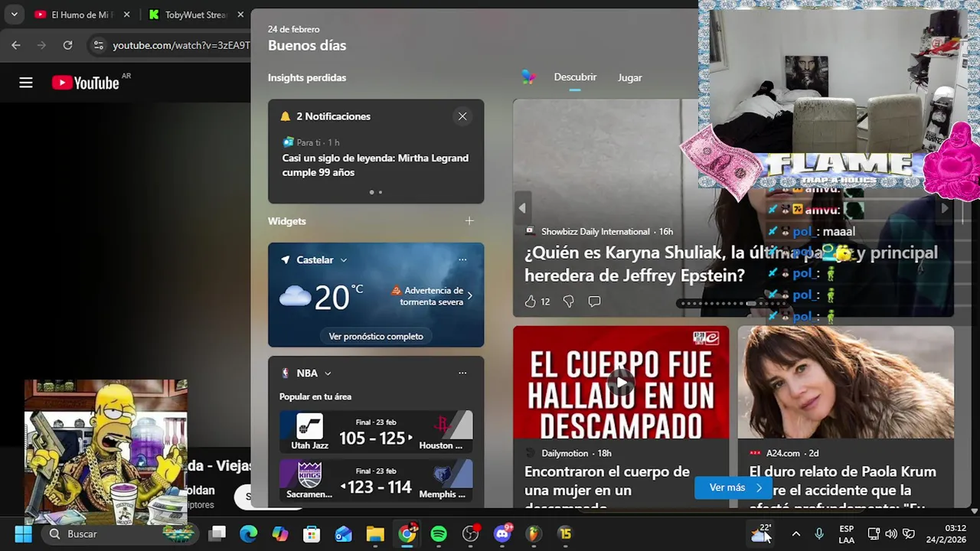Expand NBA league dropdown
The height and width of the screenshot is (551, 980).
328,373
